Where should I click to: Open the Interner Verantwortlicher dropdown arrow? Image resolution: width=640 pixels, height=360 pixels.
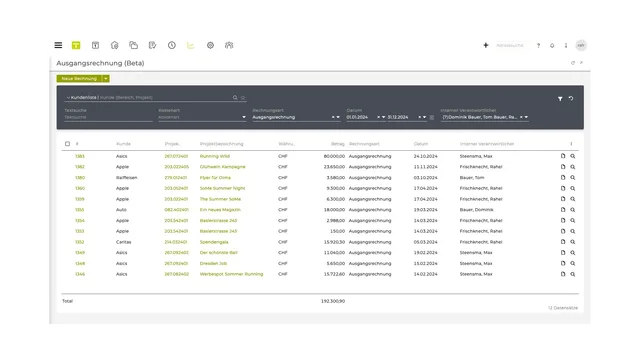pos(526,117)
